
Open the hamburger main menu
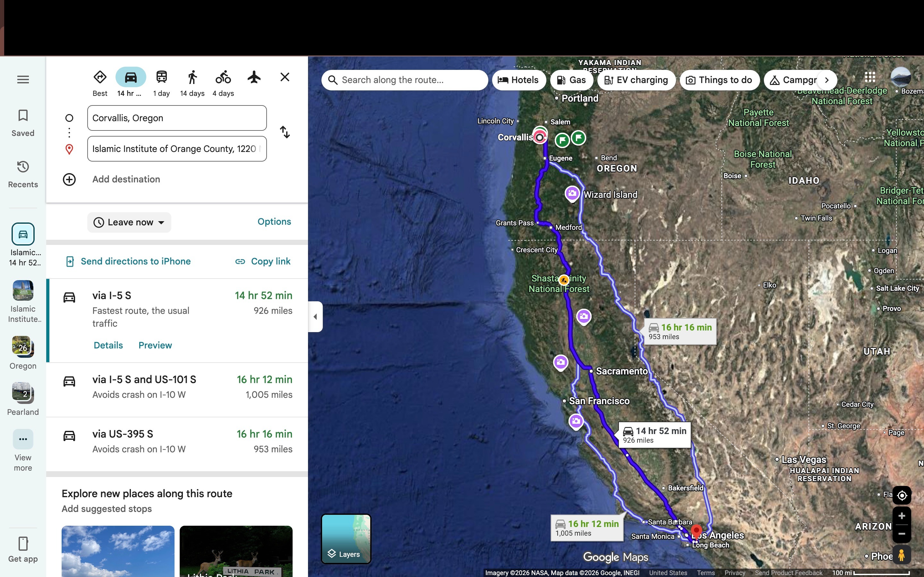23,79
